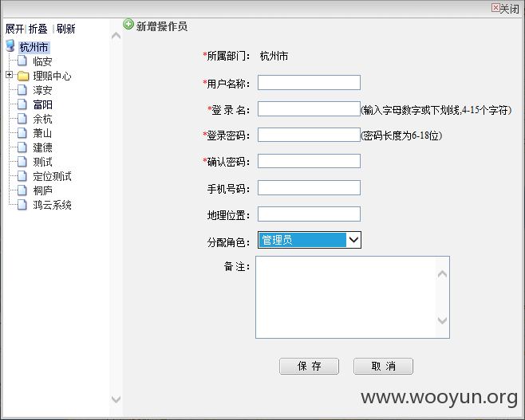The height and width of the screenshot is (420, 525).
Task: Click the page icon beside 余杭
Action: click(22, 119)
